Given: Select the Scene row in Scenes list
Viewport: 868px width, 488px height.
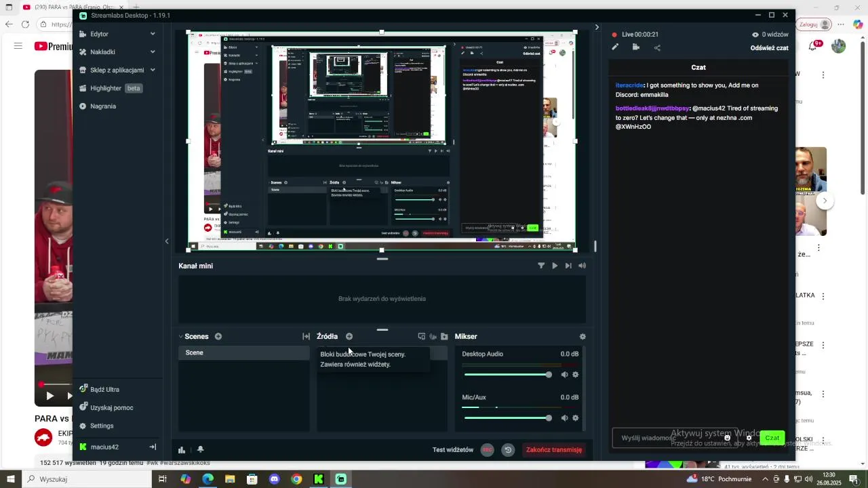Looking at the screenshot, I should [244, 353].
